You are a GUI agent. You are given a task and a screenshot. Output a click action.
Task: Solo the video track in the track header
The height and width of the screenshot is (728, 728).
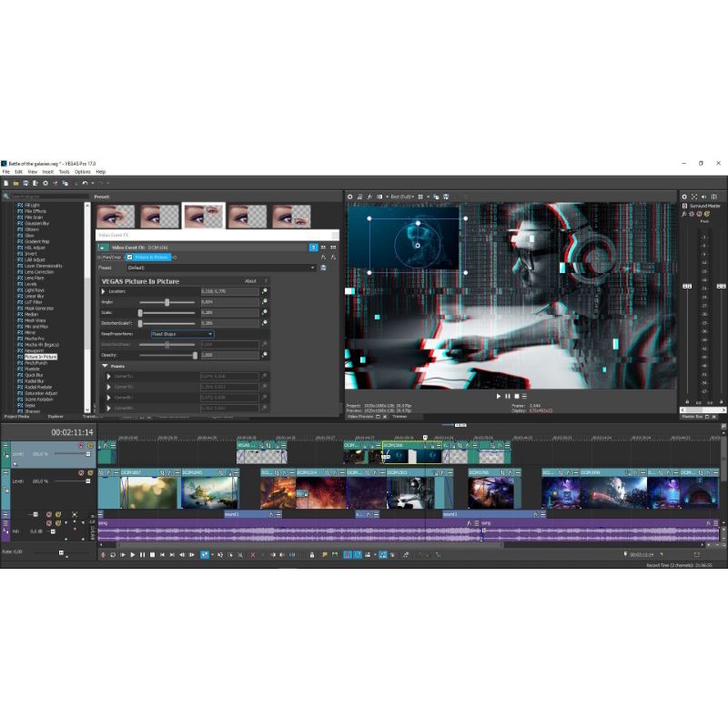[90, 445]
